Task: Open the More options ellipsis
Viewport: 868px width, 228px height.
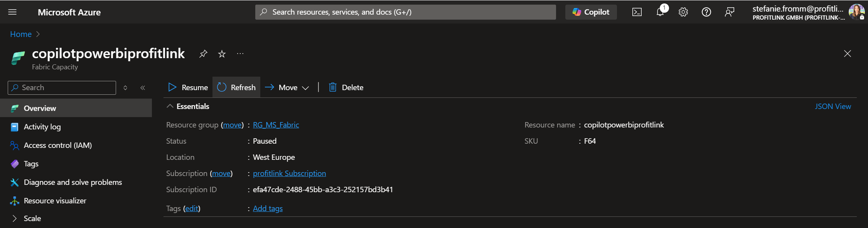Action: point(240,54)
